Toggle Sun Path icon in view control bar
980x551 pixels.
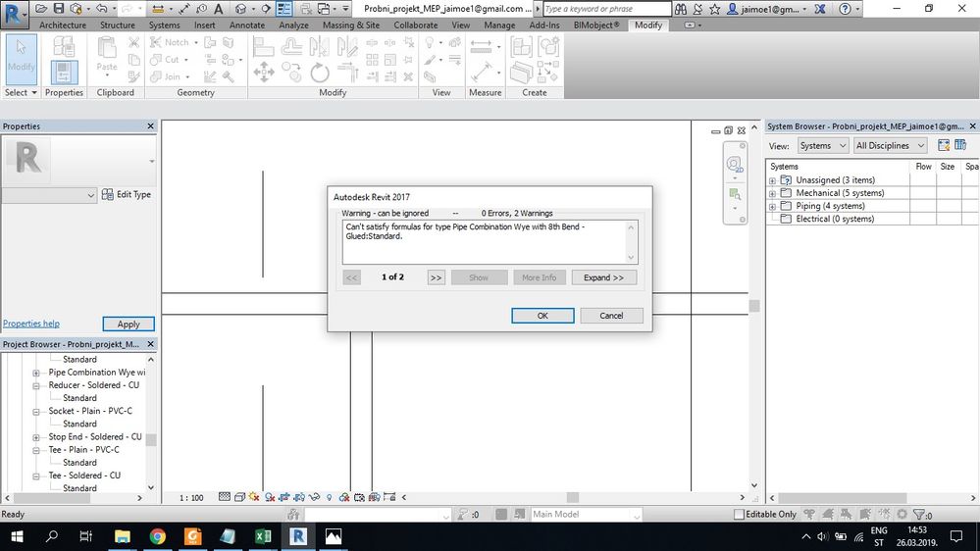click(254, 497)
